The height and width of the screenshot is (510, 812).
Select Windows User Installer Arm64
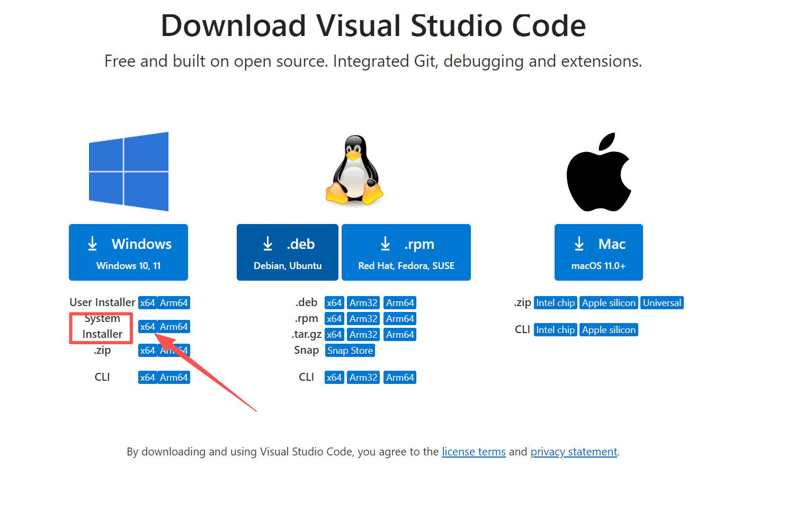(x=174, y=303)
